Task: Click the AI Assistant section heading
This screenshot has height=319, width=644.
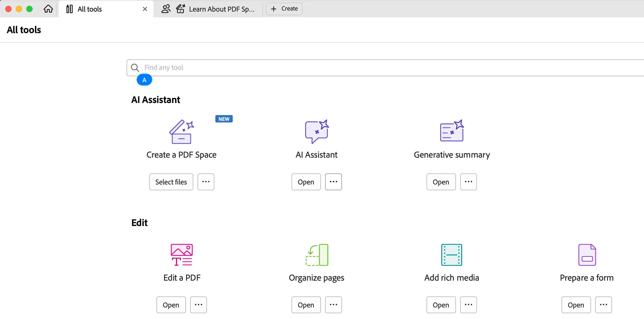Action: coord(156,100)
